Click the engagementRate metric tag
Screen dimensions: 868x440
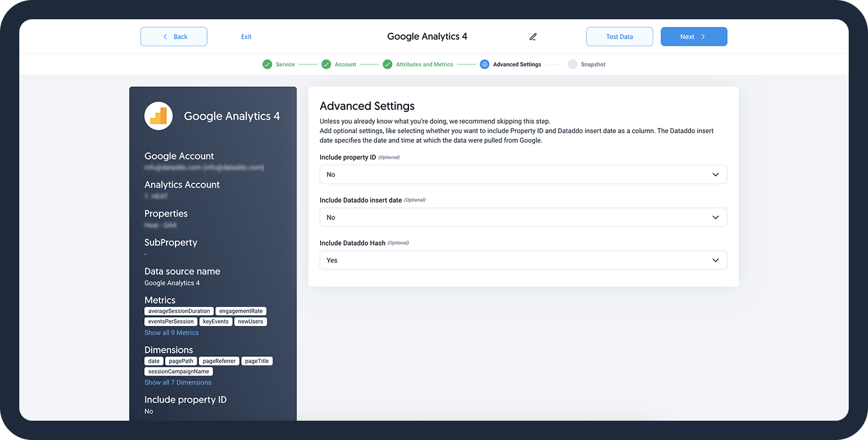[x=241, y=311]
